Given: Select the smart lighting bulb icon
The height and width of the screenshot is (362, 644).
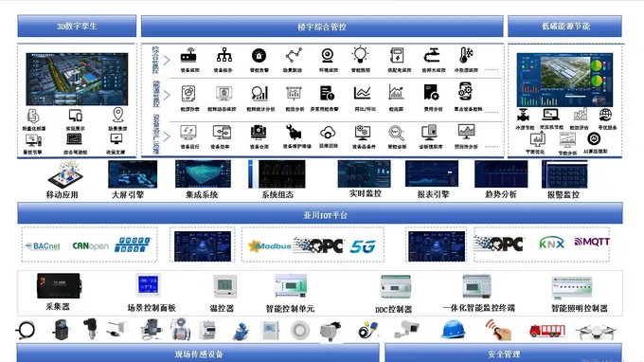Looking at the screenshot, I should 360,55.
